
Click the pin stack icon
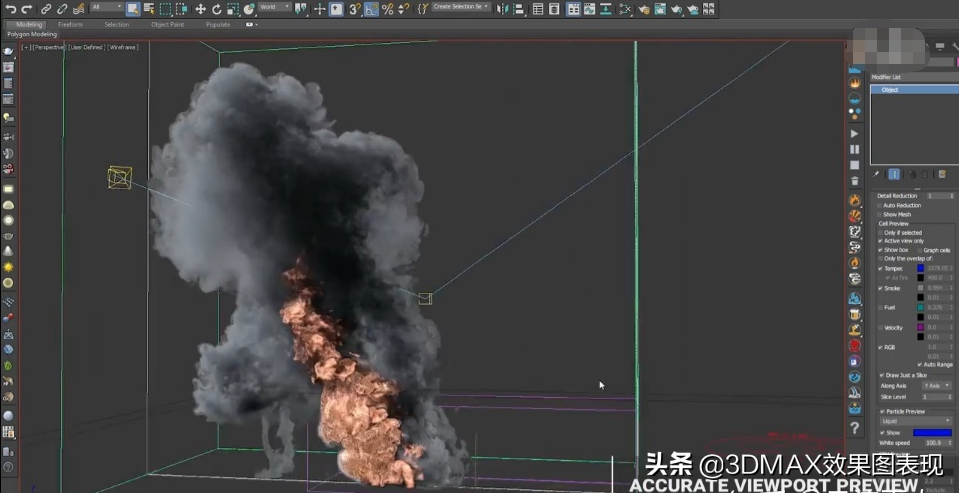pyautogui.click(x=876, y=174)
